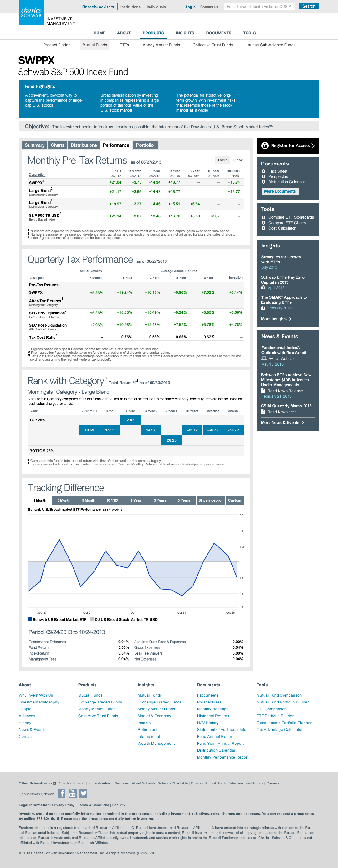Select 5 Month tracking difference period

(88, 500)
